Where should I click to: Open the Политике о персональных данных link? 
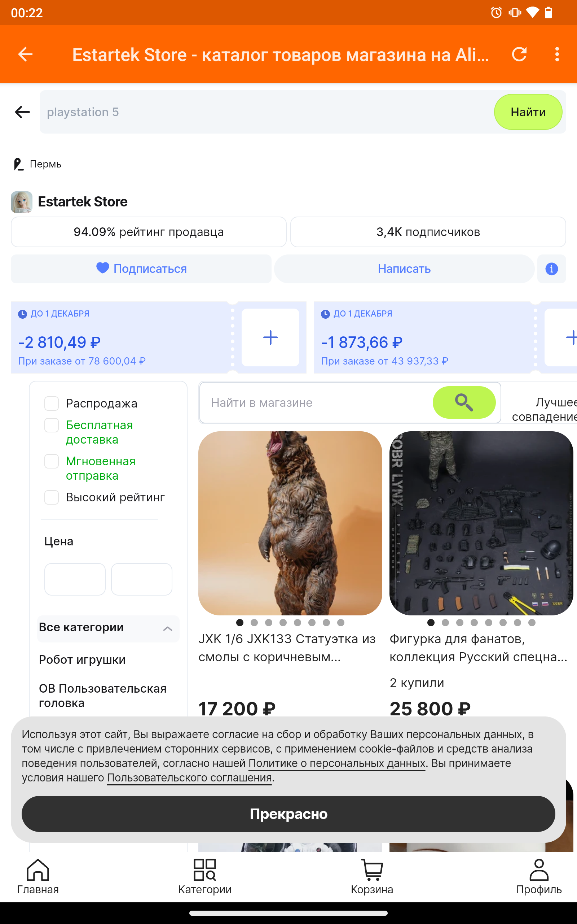click(337, 763)
